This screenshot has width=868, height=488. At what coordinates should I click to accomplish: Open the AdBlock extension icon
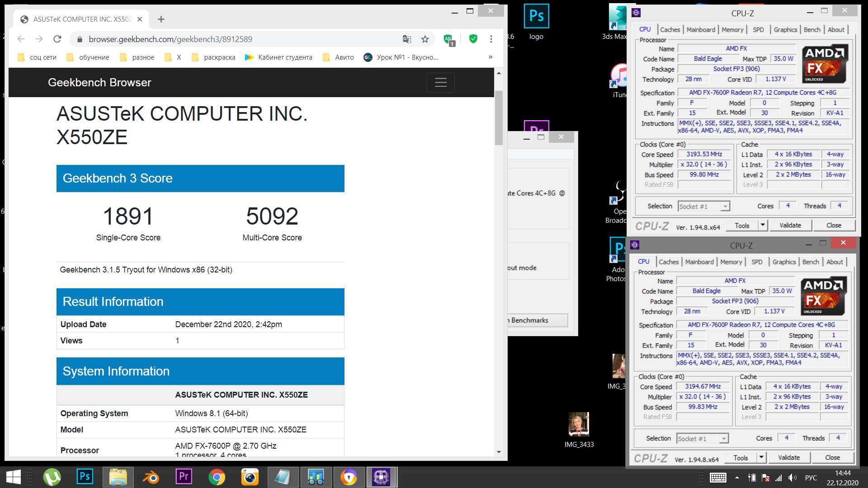click(449, 40)
